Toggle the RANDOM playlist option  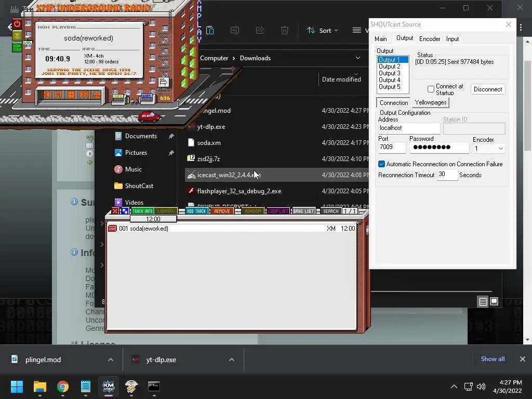253,211
